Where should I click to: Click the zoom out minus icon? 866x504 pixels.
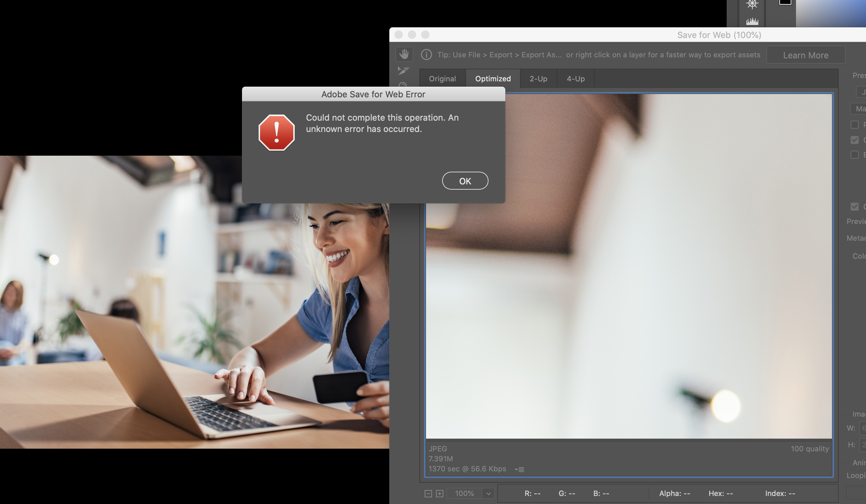(428, 494)
